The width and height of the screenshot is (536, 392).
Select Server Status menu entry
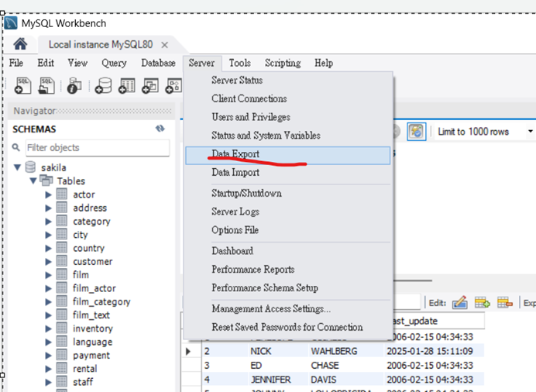pos(288,80)
